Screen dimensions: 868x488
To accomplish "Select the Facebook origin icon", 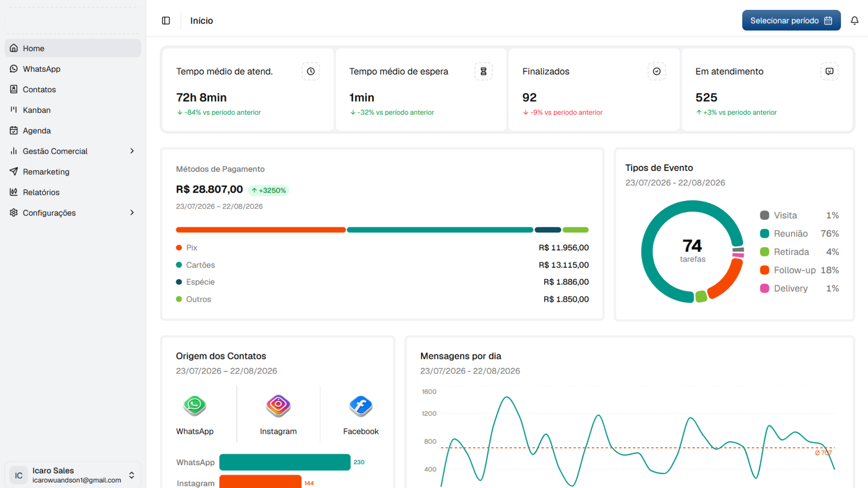I will pos(361,405).
